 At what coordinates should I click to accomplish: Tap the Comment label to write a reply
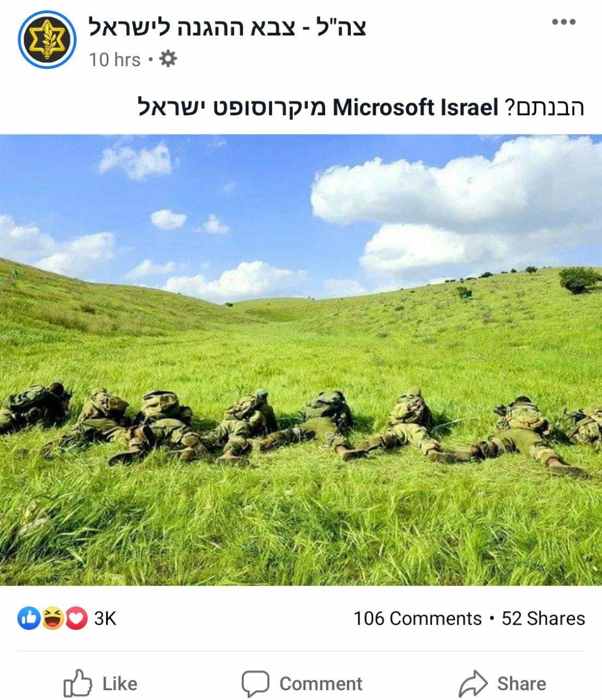pos(321,684)
